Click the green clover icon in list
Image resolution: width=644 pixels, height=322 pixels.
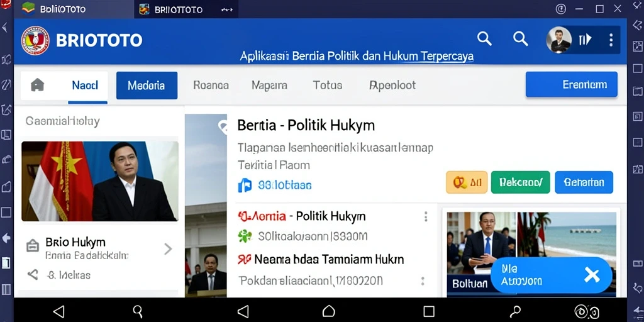pyautogui.click(x=245, y=236)
